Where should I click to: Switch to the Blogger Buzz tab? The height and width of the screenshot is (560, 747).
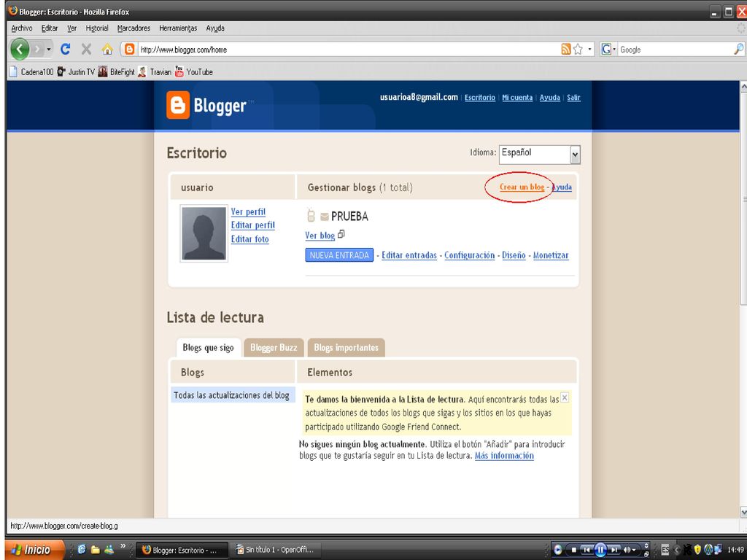pos(274,348)
